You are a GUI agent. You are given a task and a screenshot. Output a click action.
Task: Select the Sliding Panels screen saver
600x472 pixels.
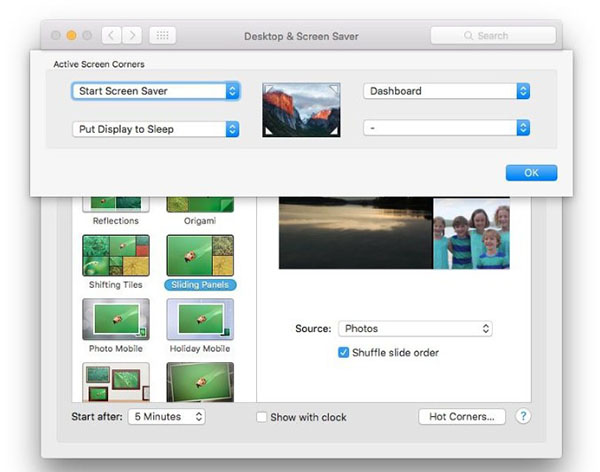coord(199,256)
